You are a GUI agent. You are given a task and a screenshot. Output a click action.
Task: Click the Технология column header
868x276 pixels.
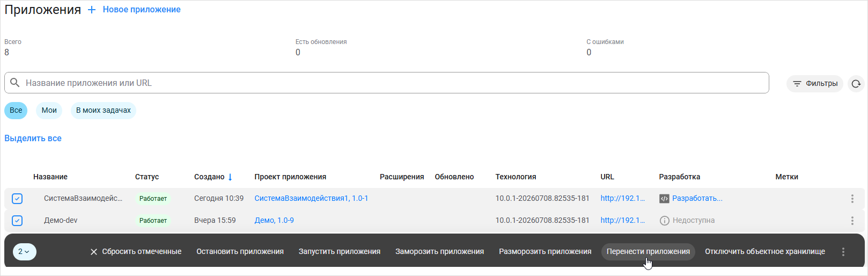(x=516, y=177)
